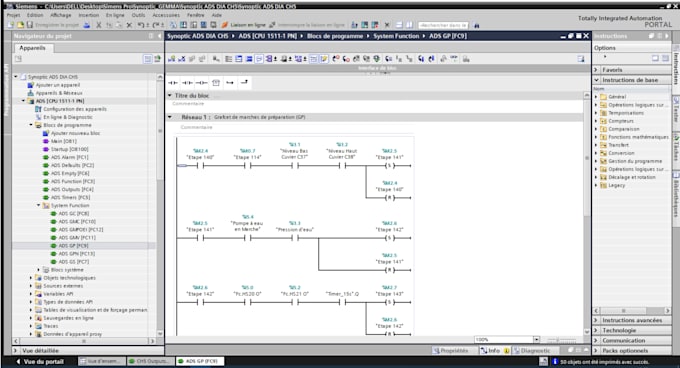This screenshot has height=368, width=680.
Task: Click the search field in the main toolbar
Action: click(x=443, y=25)
